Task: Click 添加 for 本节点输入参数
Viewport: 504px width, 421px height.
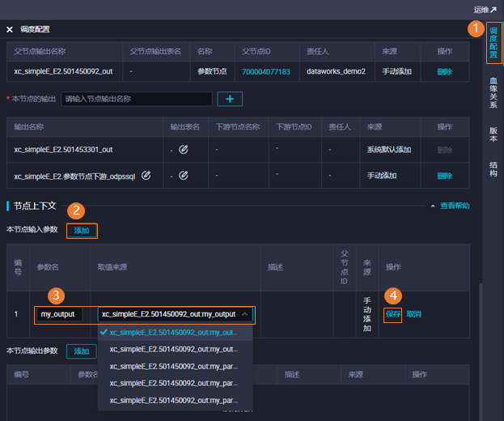Action: coord(82,231)
